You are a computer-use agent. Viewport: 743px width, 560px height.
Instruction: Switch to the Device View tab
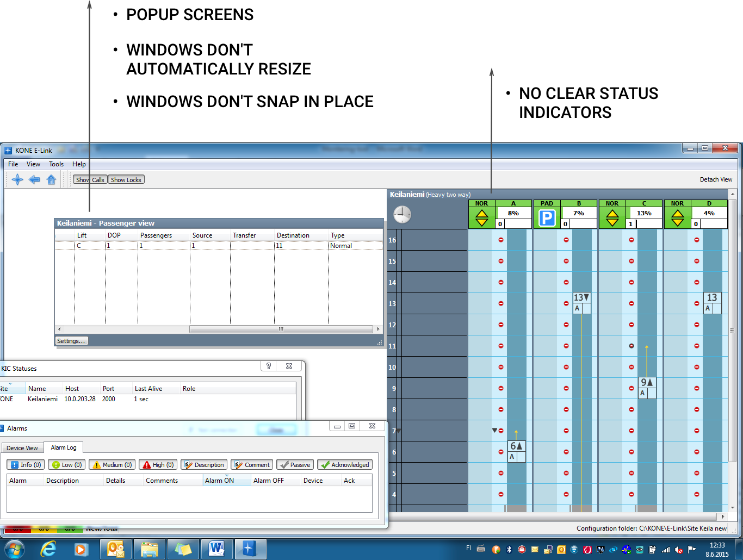coord(22,448)
